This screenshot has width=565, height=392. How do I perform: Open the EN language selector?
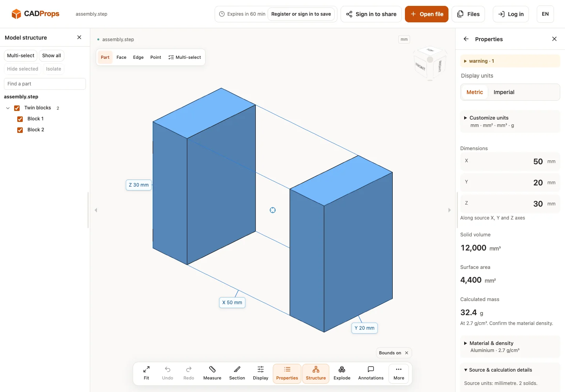[x=545, y=14]
